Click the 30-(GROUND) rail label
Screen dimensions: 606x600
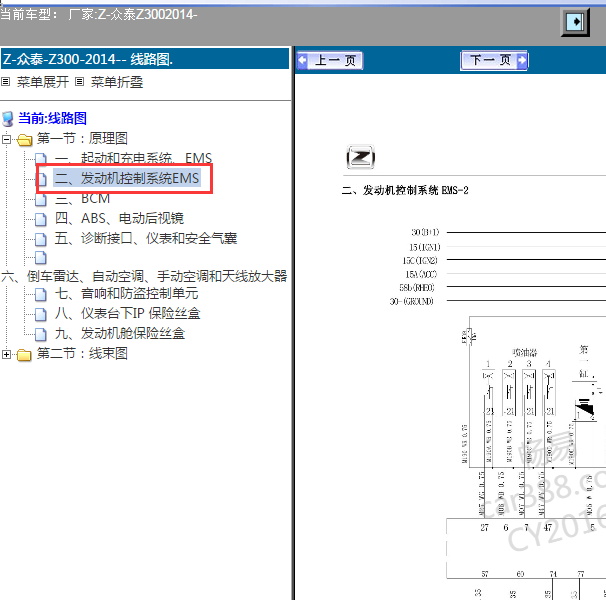(412, 301)
